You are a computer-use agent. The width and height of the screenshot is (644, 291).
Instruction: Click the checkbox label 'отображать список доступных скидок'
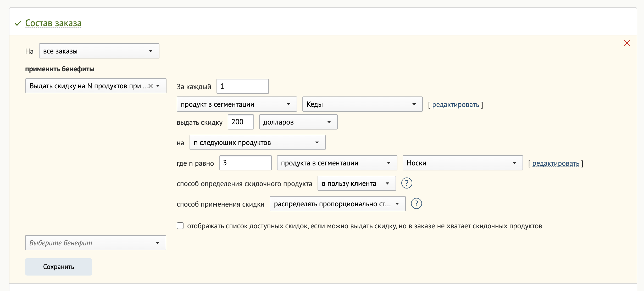[365, 226]
